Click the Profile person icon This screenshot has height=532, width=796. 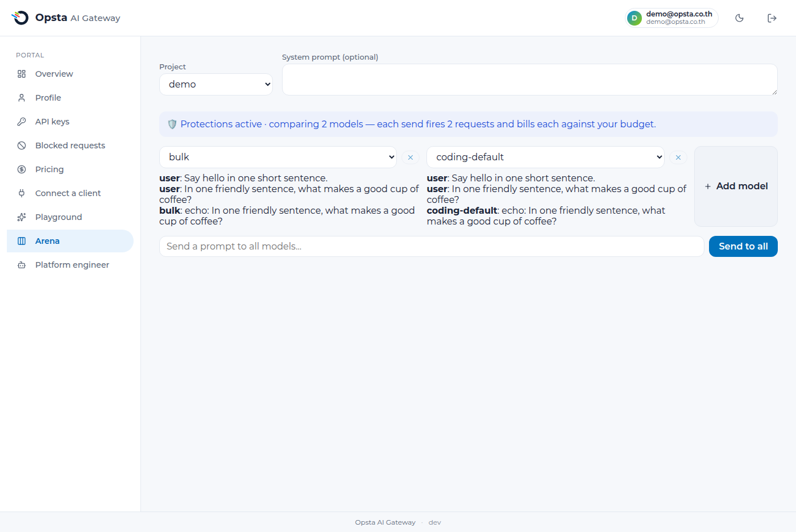pos(22,98)
